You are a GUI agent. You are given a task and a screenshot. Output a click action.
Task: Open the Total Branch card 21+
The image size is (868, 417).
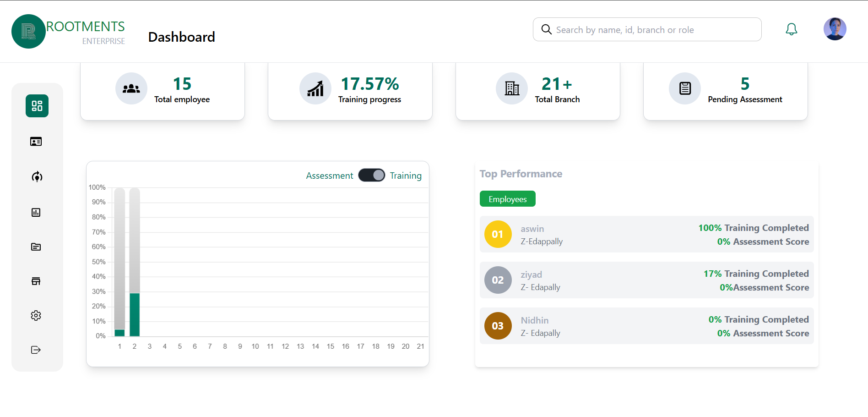click(x=538, y=91)
